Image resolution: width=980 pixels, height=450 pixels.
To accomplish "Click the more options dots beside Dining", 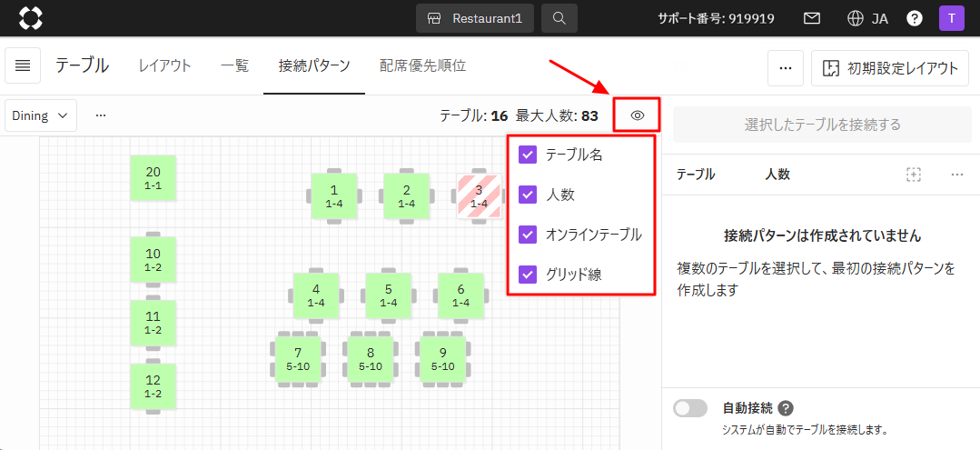I will tap(101, 115).
